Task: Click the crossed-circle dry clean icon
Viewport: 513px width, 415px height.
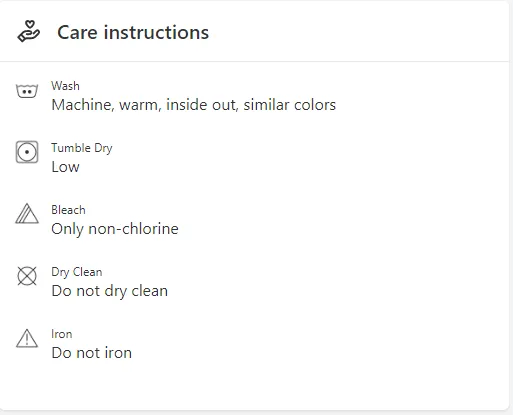Action: tap(27, 276)
